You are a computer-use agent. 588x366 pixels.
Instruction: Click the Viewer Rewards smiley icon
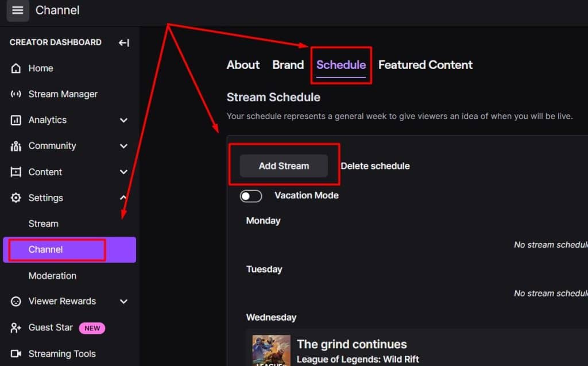[17, 301]
